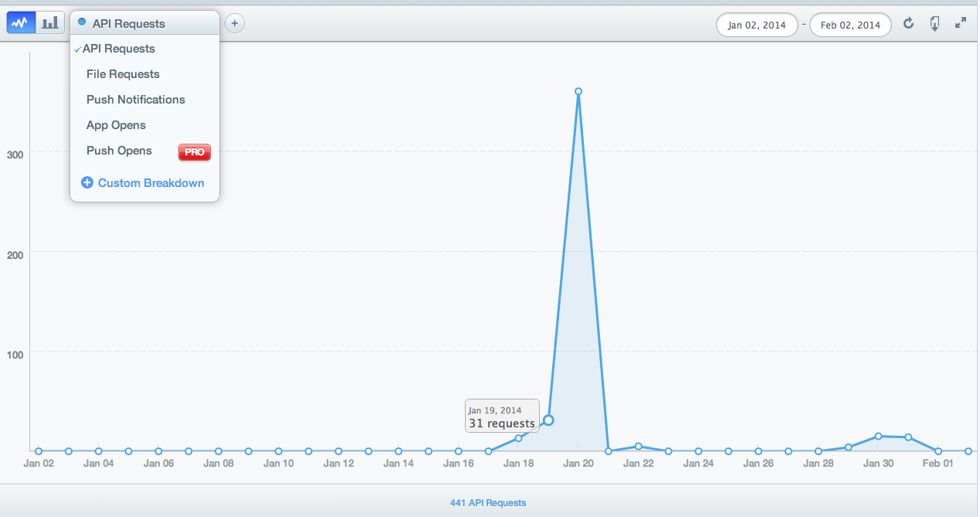Click the red PRO badge
The width and height of the screenshot is (980, 517).
click(195, 152)
